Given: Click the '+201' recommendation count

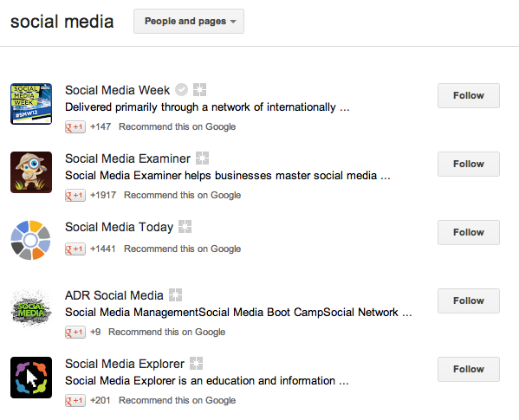Looking at the screenshot, I should [x=101, y=400].
